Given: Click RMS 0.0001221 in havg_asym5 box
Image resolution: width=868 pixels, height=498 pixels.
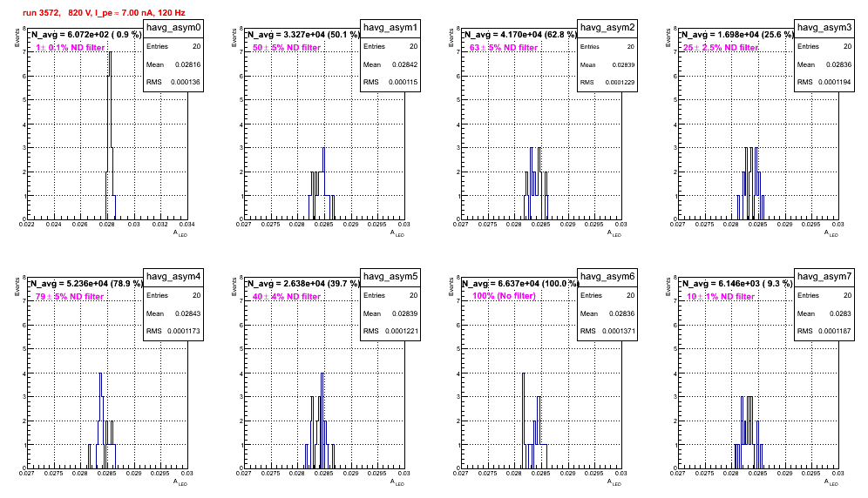Looking at the screenshot, I should point(390,331).
